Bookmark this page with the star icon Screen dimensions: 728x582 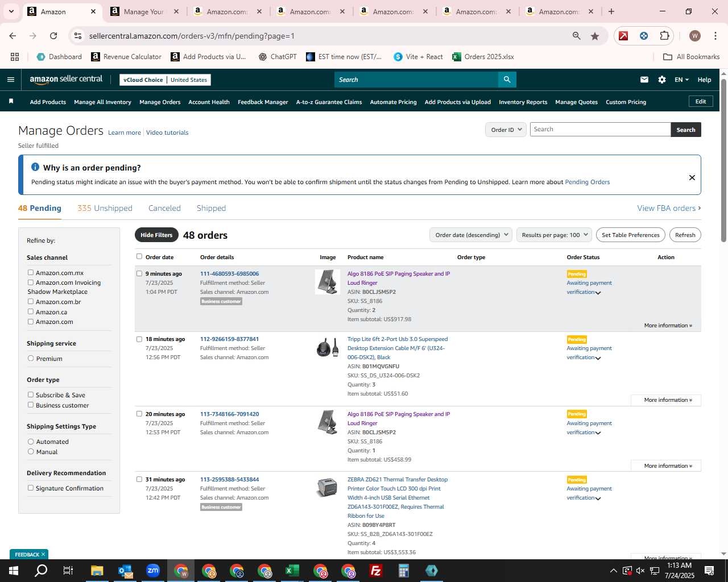(x=595, y=36)
